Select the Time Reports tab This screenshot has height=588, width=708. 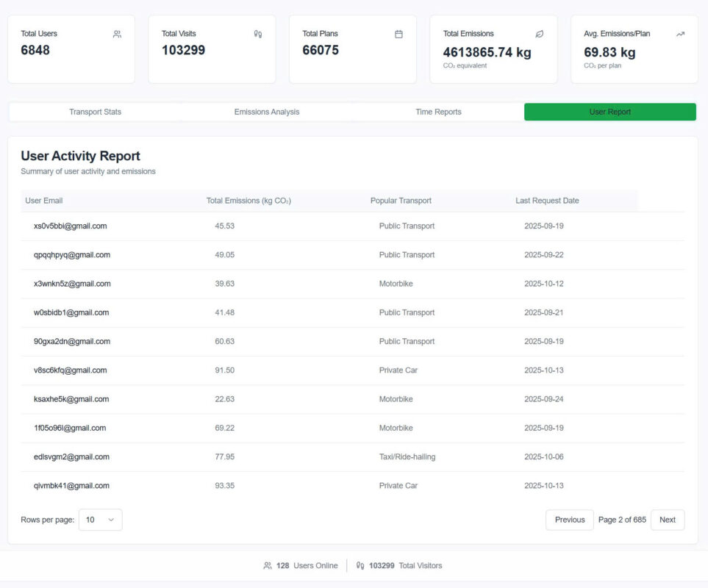coord(438,112)
